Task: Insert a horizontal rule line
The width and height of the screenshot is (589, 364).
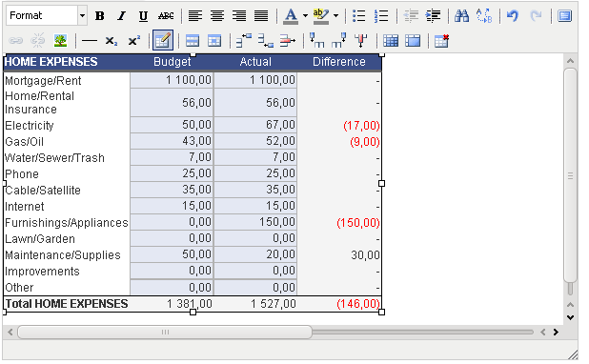Action: (x=90, y=41)
